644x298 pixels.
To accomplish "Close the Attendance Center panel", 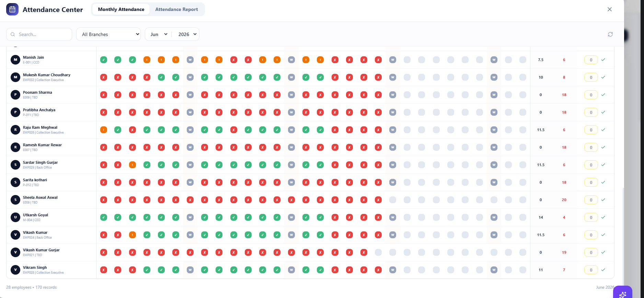I will tap(609, 9).
